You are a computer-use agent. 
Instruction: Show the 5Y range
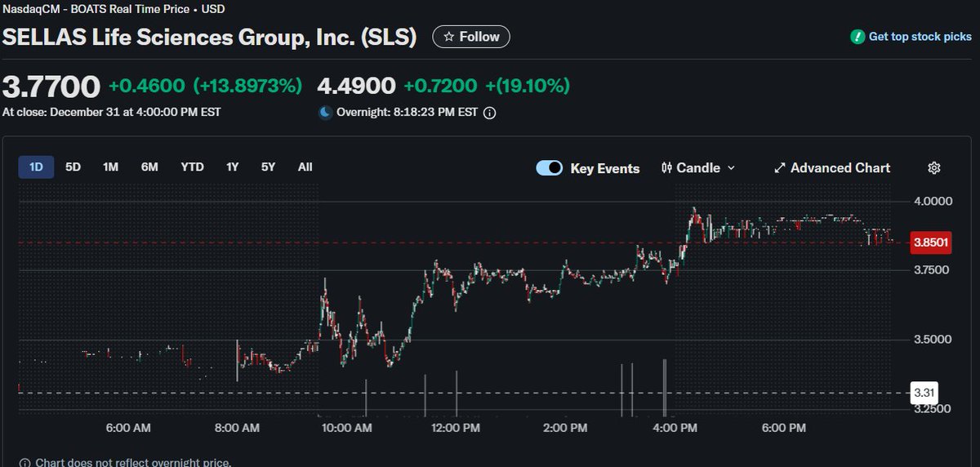click(x=269, y=167)
